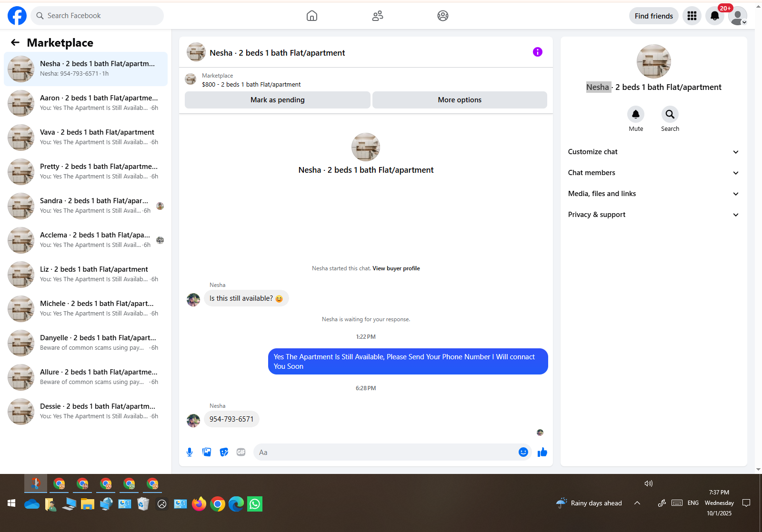Open the Friends icon in top navigation
Viewport: 762px width, 532px height.
[378, 16]
